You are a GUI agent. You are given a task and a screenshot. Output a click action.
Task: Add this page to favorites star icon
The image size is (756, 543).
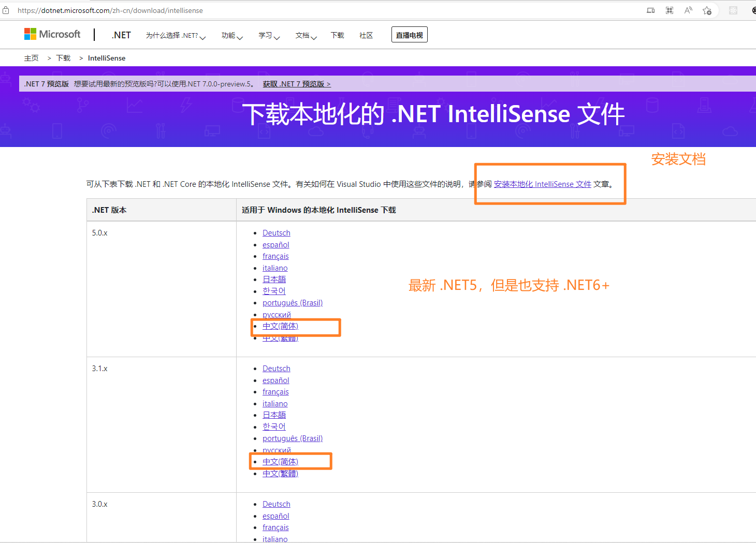(707, 10)
